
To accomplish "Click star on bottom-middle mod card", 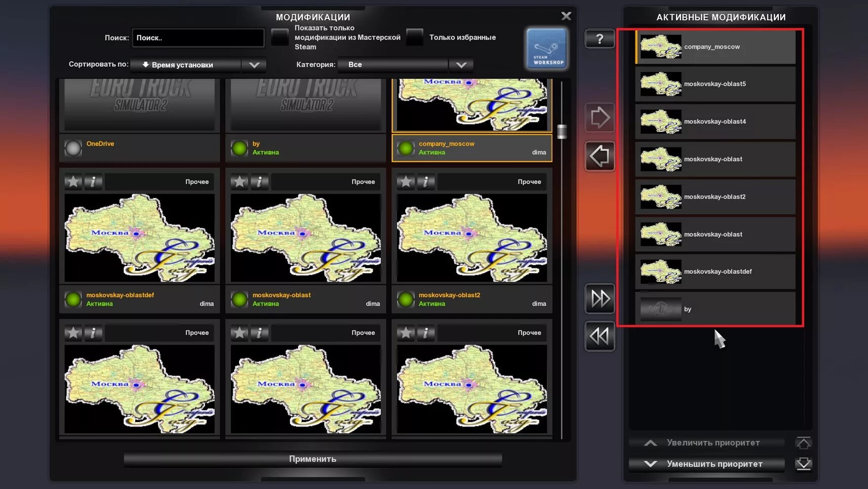I will [240, 332].
